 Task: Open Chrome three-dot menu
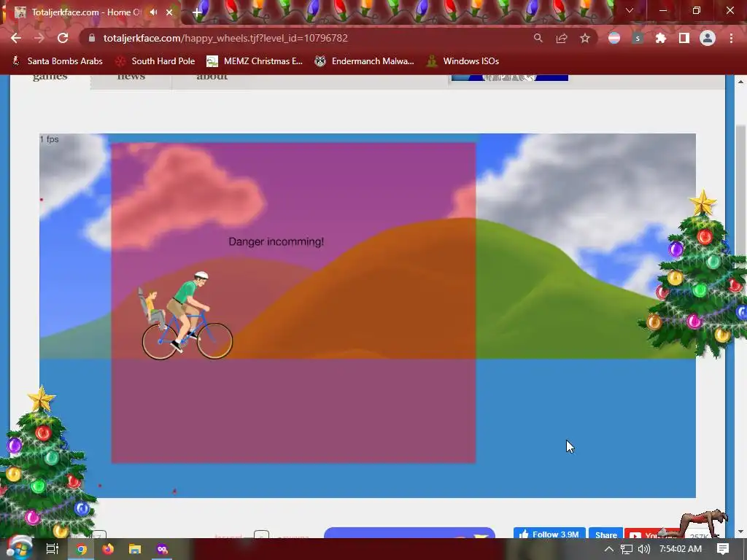coord(731,38)
